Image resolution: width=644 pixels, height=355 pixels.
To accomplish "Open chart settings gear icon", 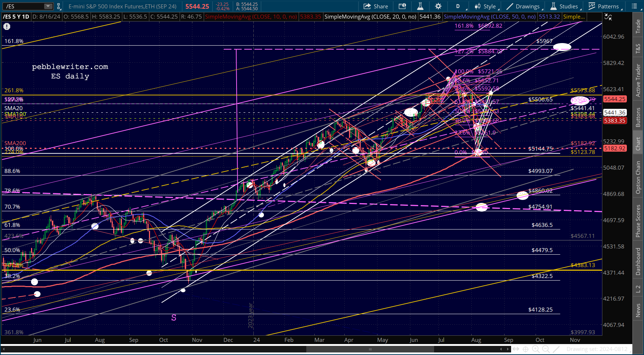I will click(x=438, y=6).
